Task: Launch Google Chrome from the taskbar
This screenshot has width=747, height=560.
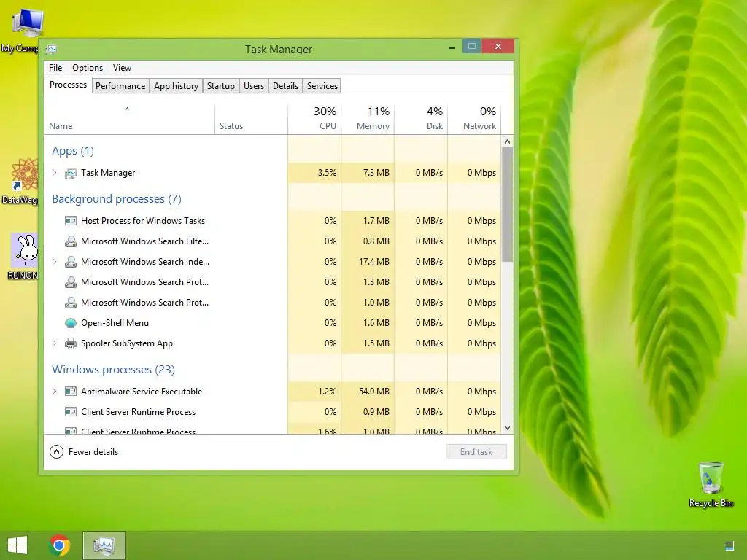Action: tap(59, 545)
